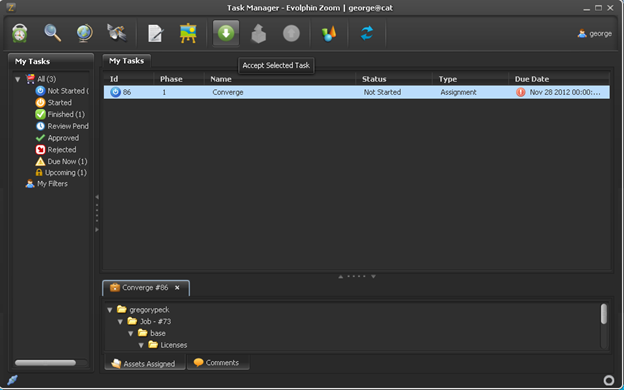The height and width of the screenshot is (390, 624).
Task: Refresh using the blue arrows icon
Action: coord(367,33)
